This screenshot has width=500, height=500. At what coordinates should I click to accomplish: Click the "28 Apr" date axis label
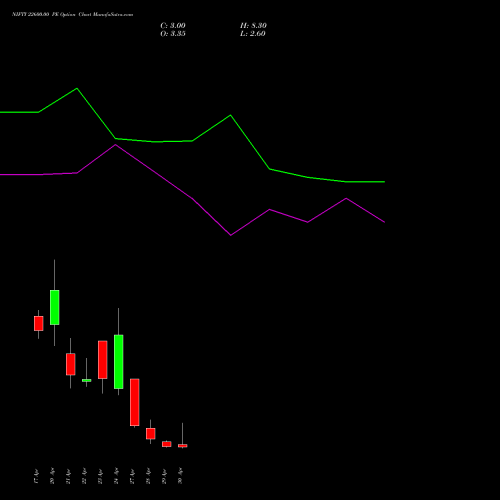pos(148,476)
